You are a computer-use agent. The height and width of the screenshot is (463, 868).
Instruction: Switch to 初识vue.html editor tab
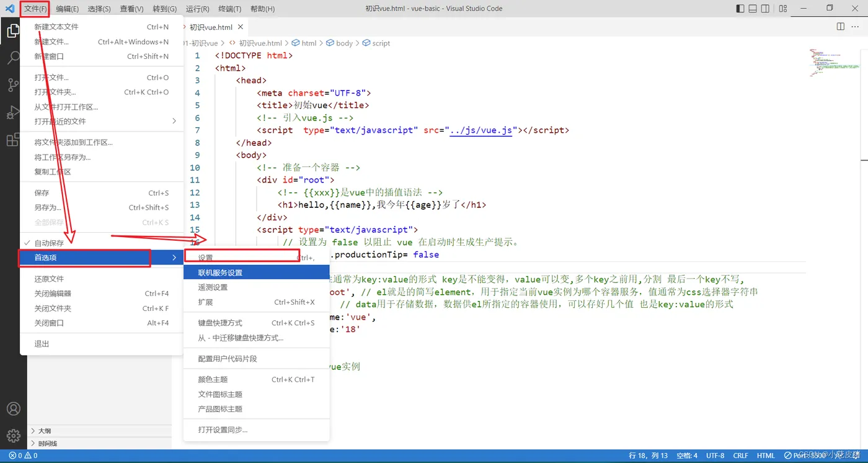tap(211, 27)
